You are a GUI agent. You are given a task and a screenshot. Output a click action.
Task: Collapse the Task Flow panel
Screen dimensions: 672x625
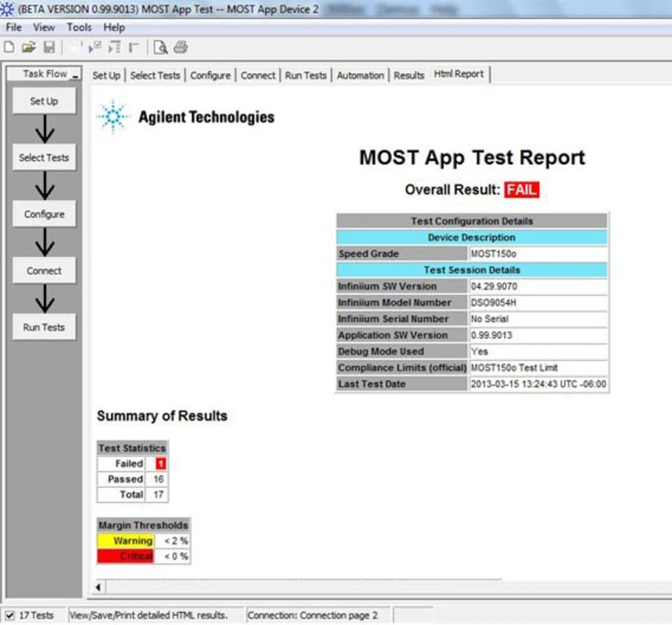[75, 75]
